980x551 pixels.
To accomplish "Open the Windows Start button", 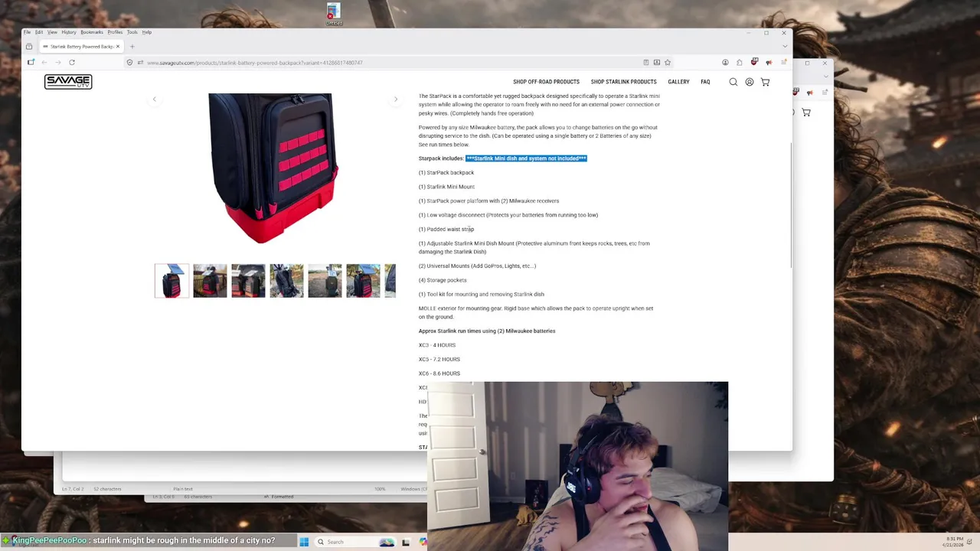I will tap(304, 542).
